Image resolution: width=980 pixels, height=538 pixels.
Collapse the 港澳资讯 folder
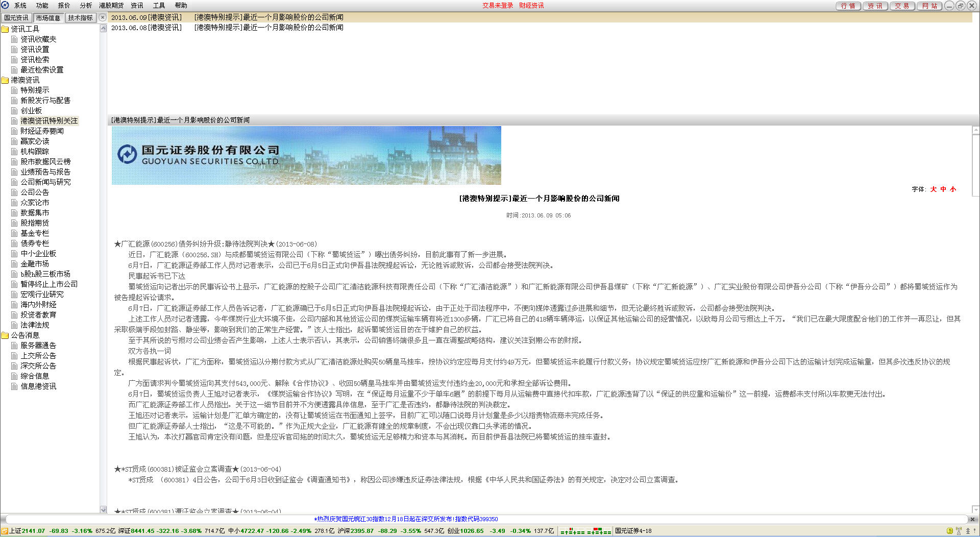[5, 80]
